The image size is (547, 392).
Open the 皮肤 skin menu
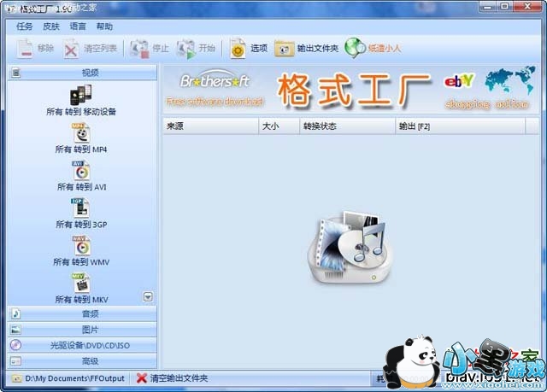(x=51, y=26)
